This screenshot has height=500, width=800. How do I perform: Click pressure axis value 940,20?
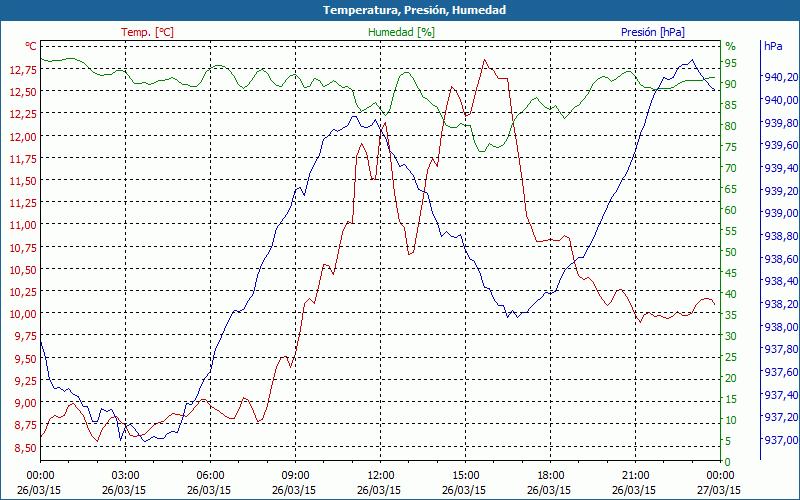pyautogui.click(x=781, y=77)
